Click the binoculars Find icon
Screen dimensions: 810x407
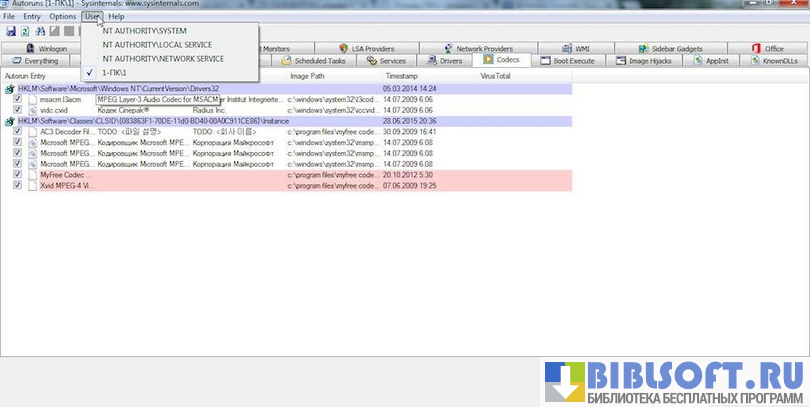pos(41,32)
